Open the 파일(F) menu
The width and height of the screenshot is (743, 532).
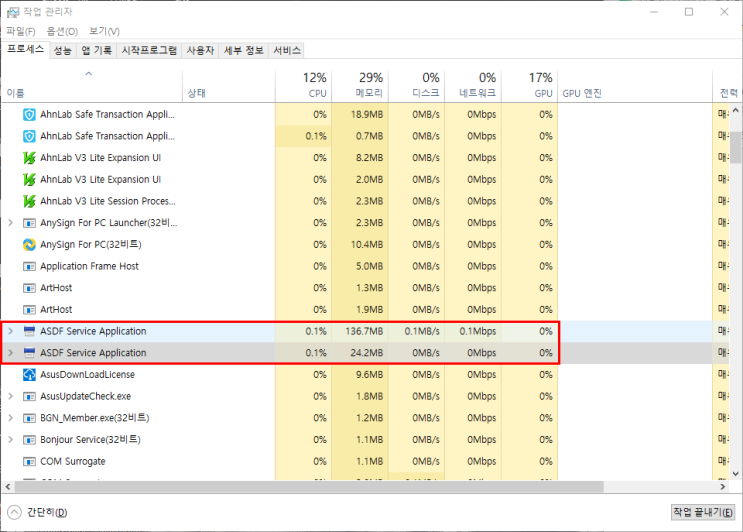click(21, 31)
